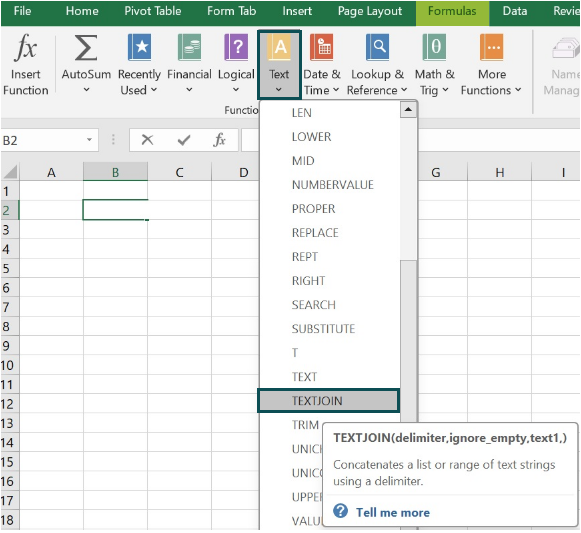Click the Cancel X in formula bar
This screenshot has height=533, width=581.
(147, 140)
